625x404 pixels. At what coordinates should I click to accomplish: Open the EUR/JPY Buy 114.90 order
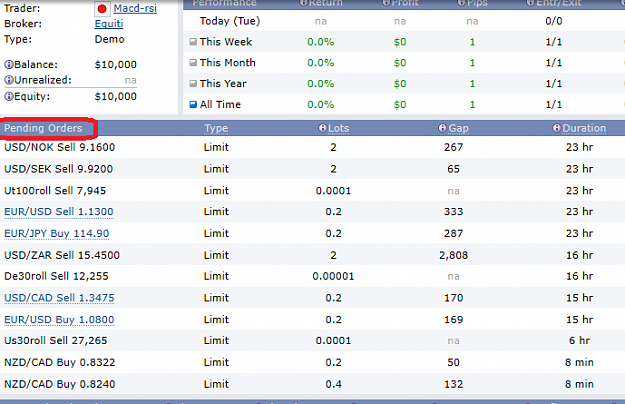click(57, 233)
